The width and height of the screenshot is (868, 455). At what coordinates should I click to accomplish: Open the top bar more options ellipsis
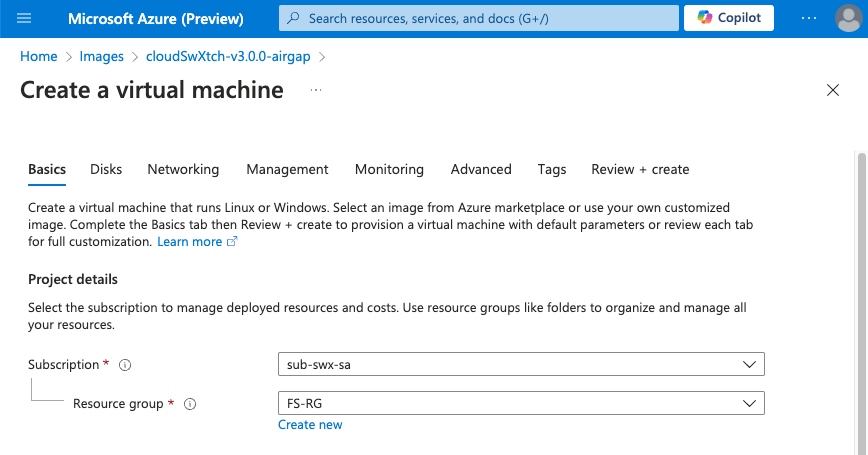[809, 18]
